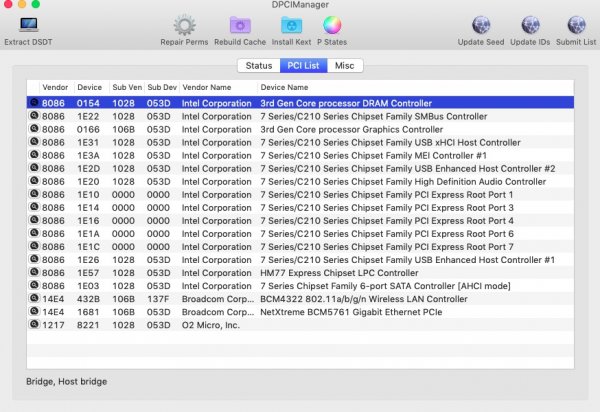Click device ID '0166' cell
Screen dimensions: 600x412
click(88, 129)
